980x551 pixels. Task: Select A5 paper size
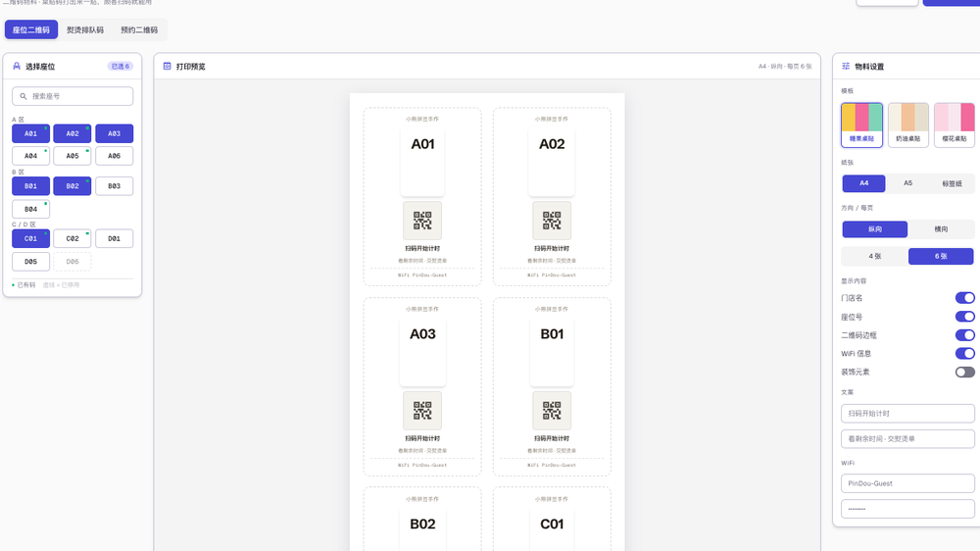[x=908, y=183]
